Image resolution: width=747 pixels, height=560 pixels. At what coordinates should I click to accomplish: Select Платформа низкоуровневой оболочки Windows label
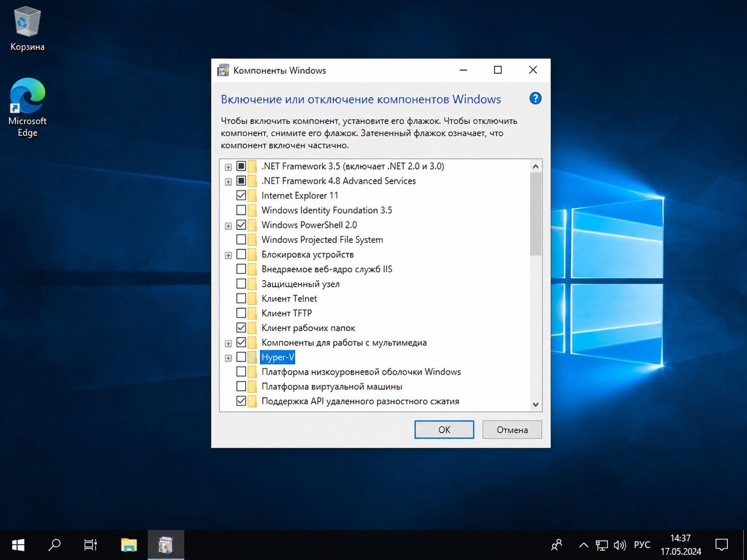tap(361, 372)
